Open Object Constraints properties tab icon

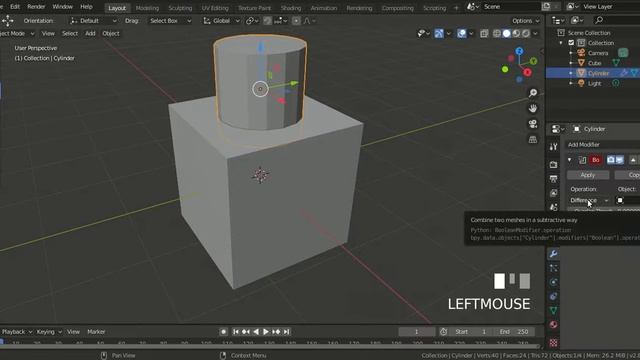(x=553, y=296)
